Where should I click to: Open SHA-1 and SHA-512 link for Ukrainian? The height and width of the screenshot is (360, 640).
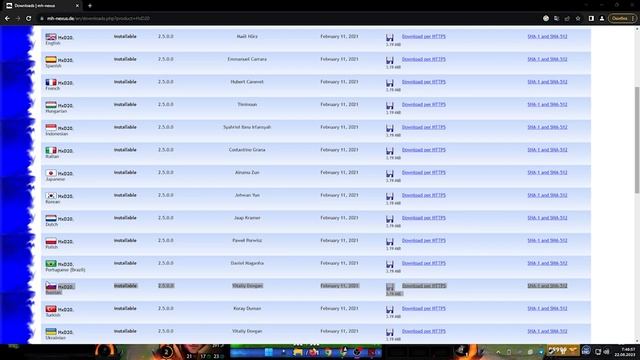tap(547, 331)
